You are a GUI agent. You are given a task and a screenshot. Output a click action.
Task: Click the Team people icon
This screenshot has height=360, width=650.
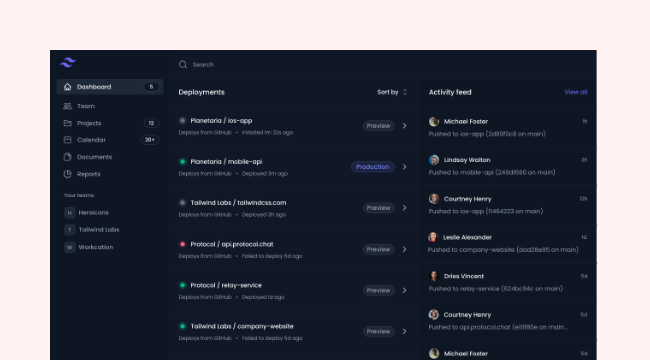point(68,106)
